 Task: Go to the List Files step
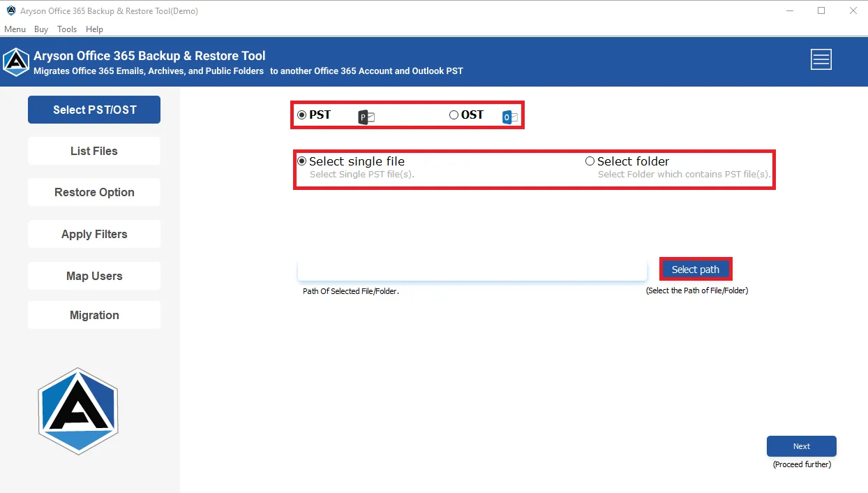pyautogui.click(x=94, y=151)
